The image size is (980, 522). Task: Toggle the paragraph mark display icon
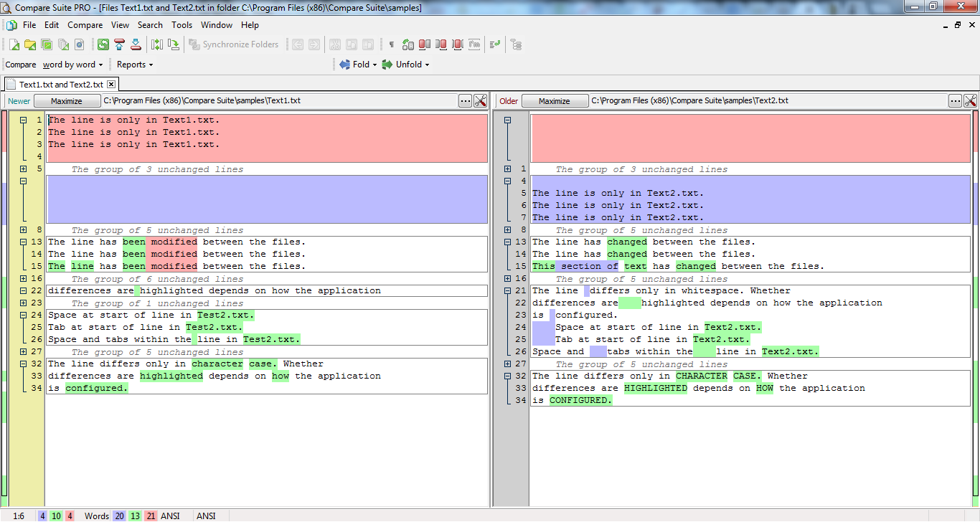tap(392, 44)
